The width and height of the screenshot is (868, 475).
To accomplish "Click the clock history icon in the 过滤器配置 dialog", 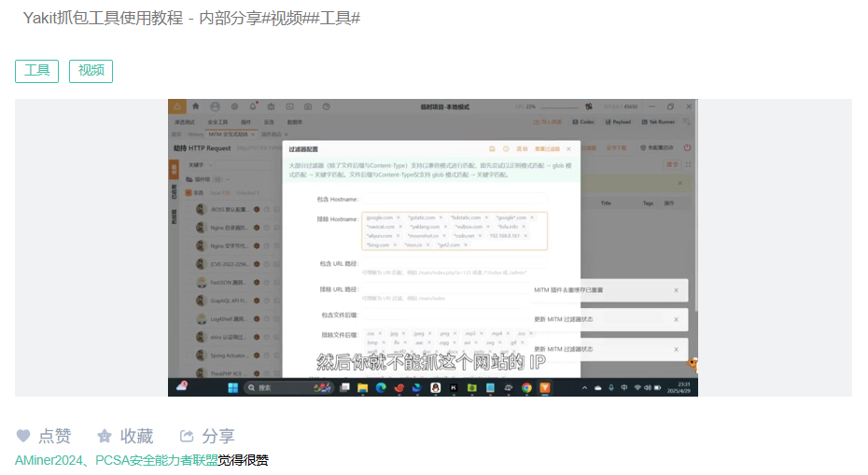I will [506, 149].
